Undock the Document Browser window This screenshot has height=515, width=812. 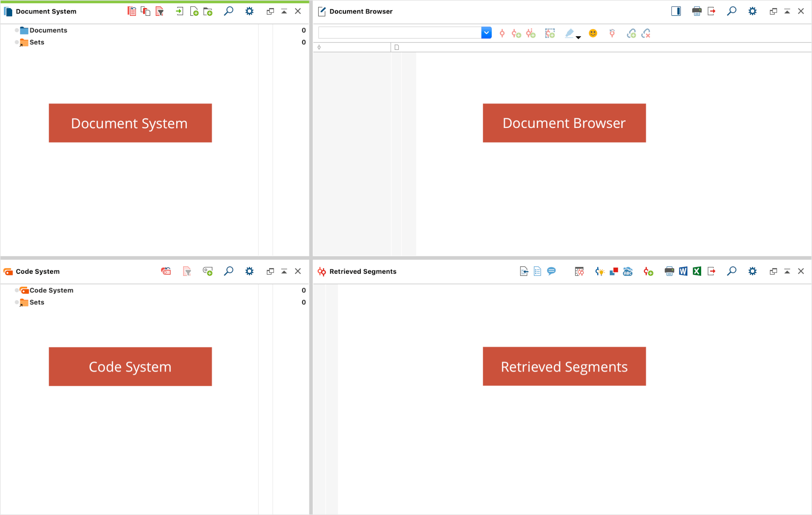[773, 11]
